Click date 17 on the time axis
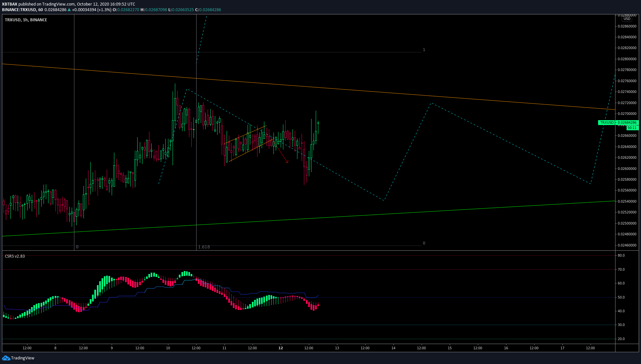The height and width of the screenshot is (364, 641). click(562, 348)
